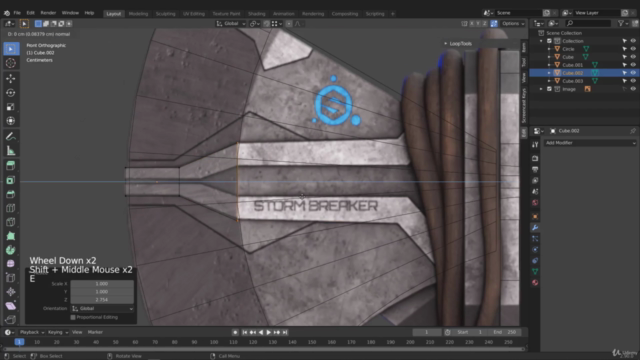640x360 pixels.
Task: Click the Scale X value field
Action: (x=102, y=284)
